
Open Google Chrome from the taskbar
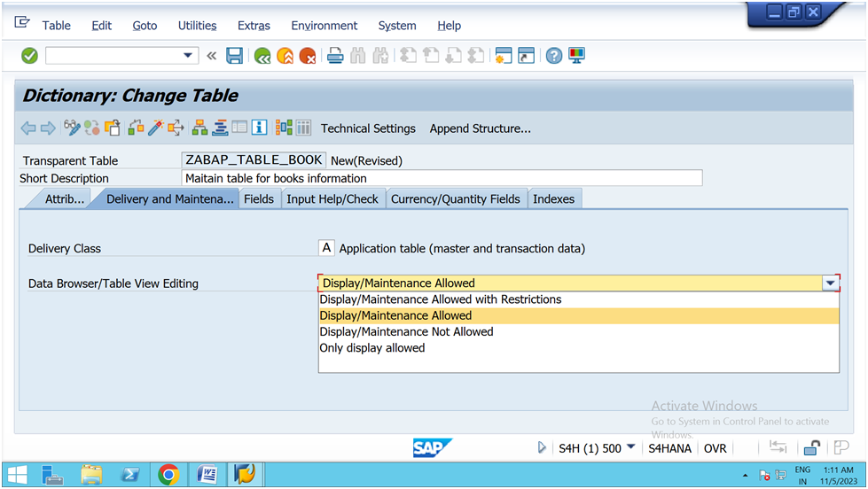tap(168, 475)
